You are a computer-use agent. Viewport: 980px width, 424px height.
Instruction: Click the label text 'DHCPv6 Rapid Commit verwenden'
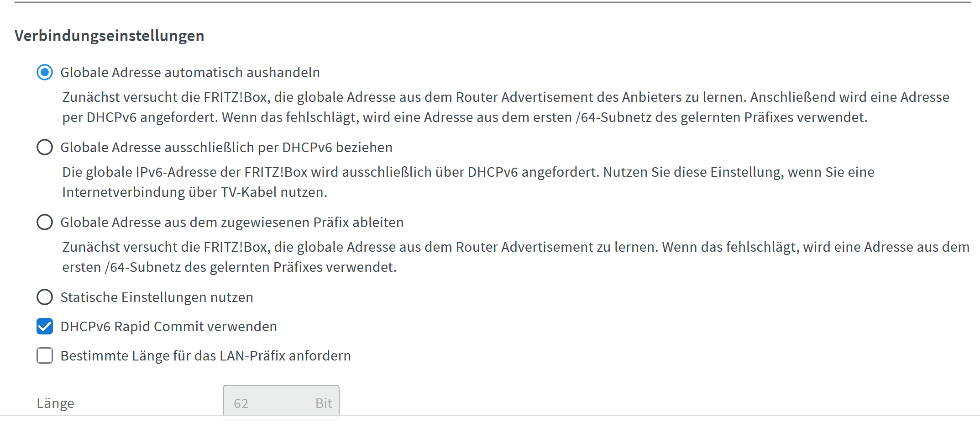168,326
